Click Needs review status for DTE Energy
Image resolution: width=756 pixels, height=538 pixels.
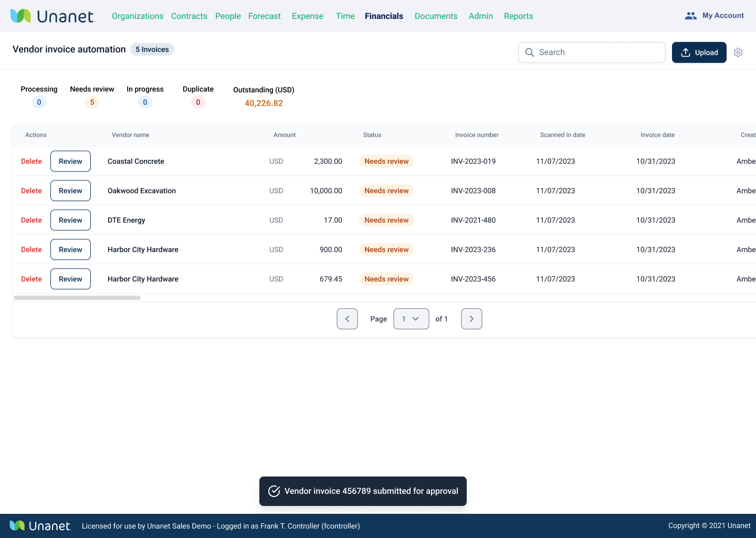point(386,220)
